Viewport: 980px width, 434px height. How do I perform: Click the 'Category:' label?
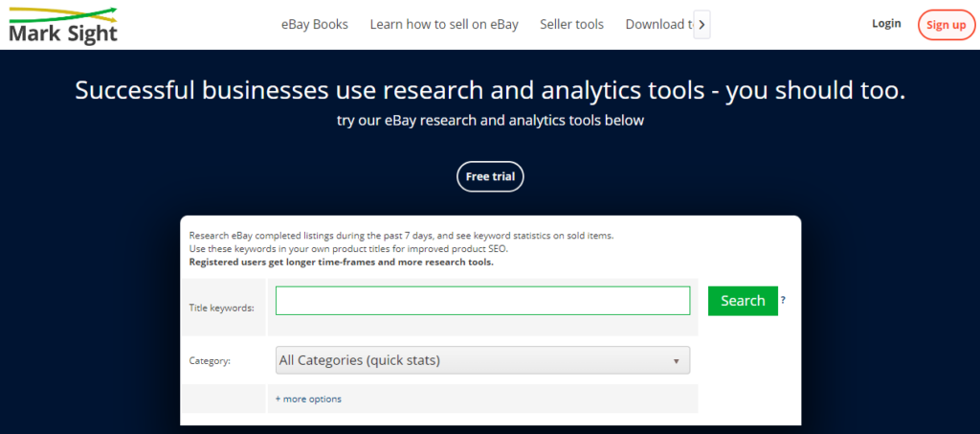tap(210, 361)
